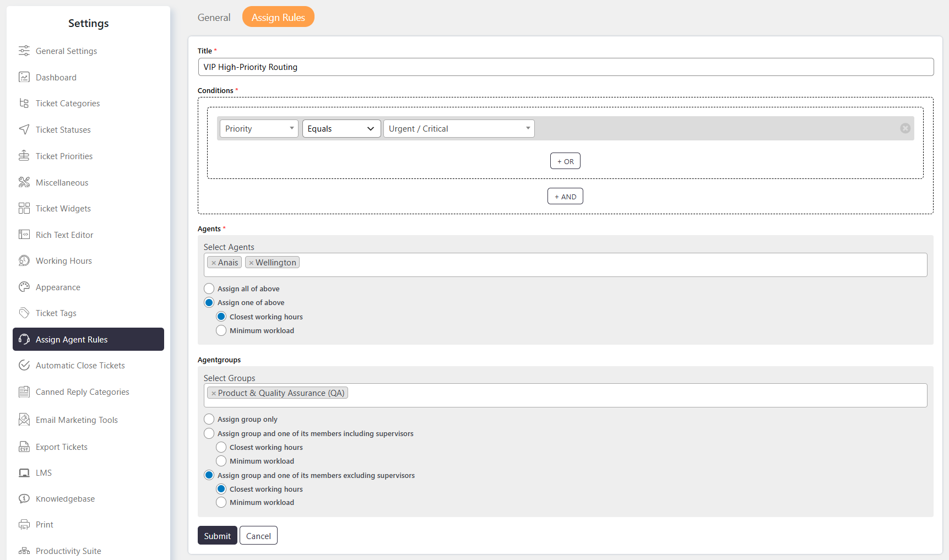
Task: Click the Productivity Suite icon
Action: click(24, 551)
